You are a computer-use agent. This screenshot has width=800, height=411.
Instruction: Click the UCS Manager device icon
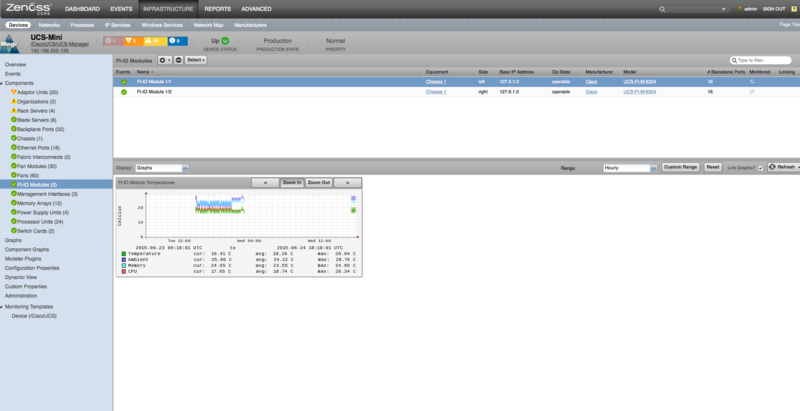coord(10,44)
